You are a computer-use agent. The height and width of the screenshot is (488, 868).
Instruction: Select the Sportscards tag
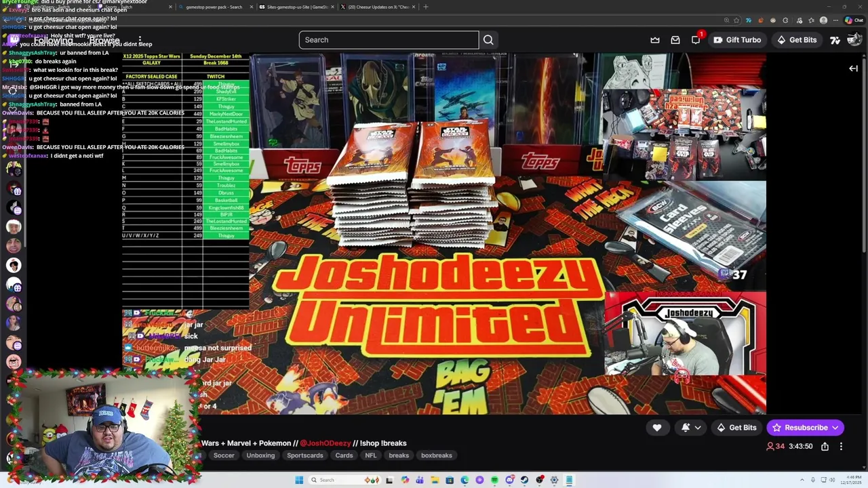point(305,455)
